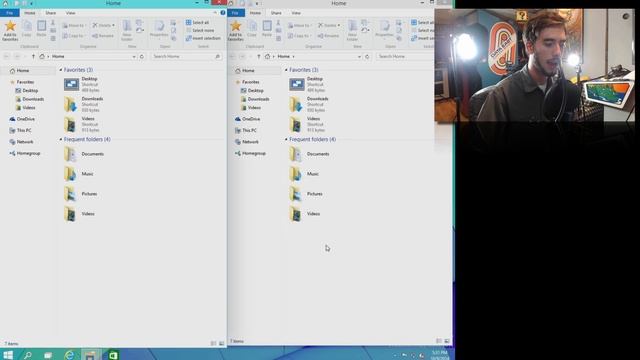
Task: Select Downloads shortcut in left window Favorites
Action: 83,104
